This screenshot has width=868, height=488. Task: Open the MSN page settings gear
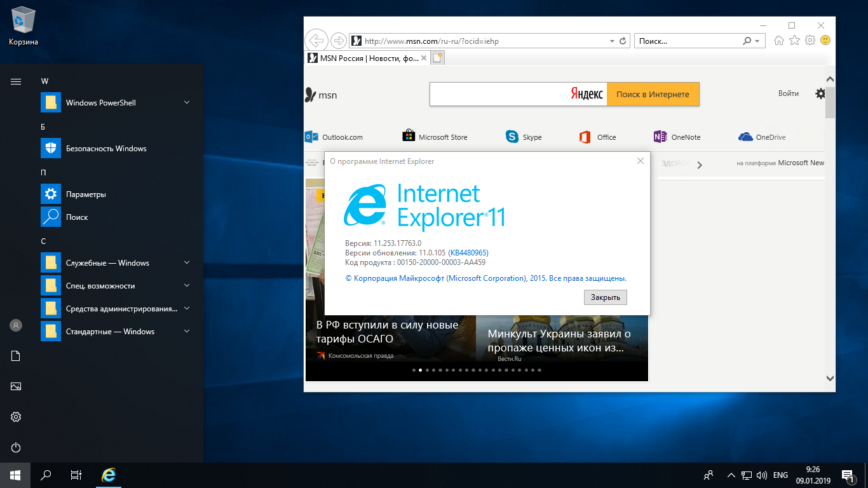[820, 93]
